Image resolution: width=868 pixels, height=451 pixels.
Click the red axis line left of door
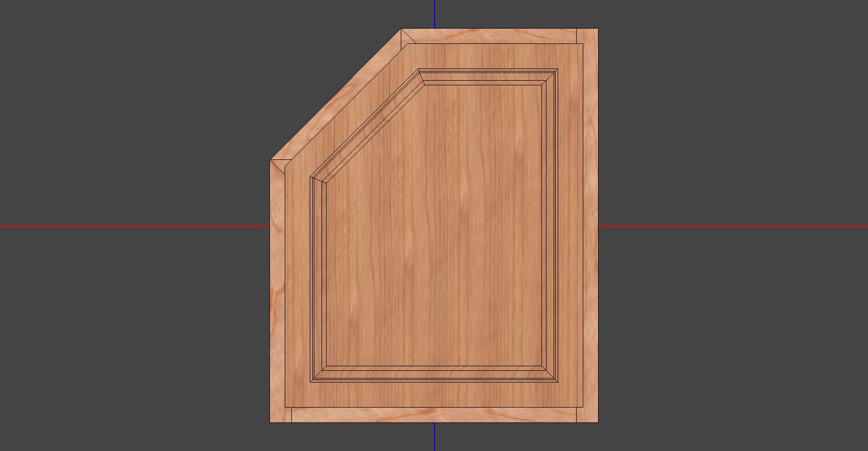(133, 226)
